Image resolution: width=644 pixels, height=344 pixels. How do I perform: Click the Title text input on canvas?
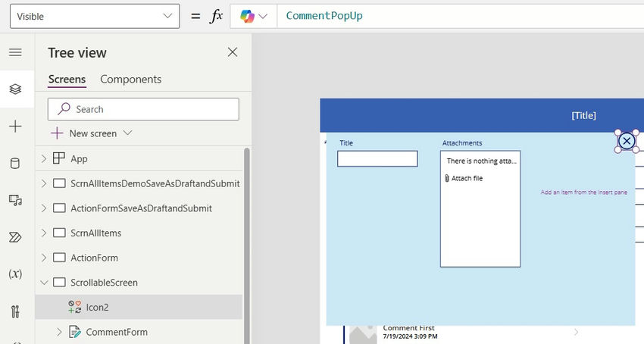(x=377, y=158)
